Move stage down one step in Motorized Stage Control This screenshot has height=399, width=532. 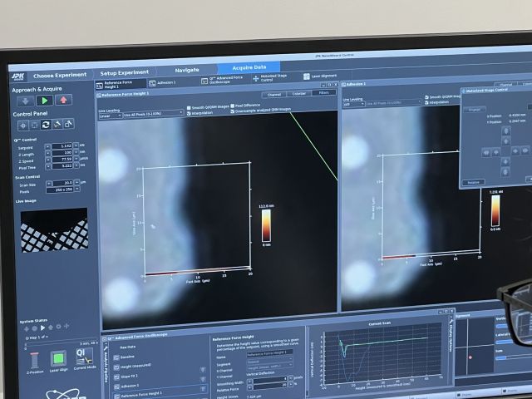pyautogui.click(x=505, y=162)
